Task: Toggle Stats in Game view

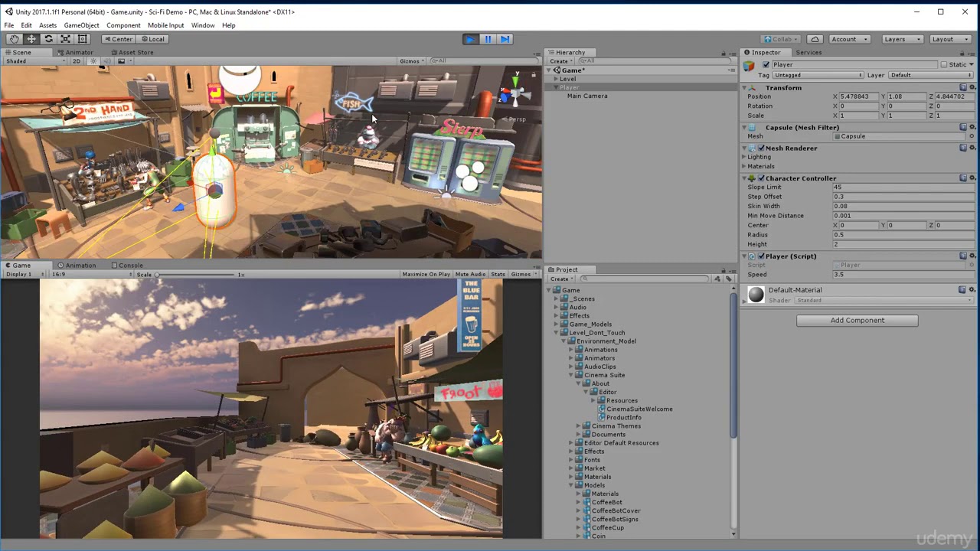Action: pyautogui.click(x=498, y=274)
